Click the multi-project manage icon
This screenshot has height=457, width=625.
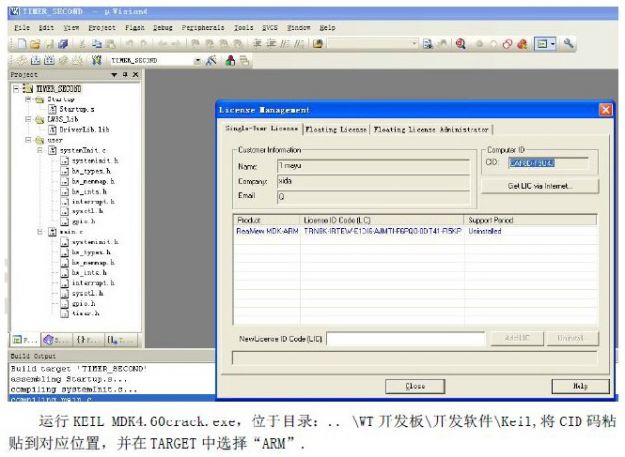click(244, 60)
